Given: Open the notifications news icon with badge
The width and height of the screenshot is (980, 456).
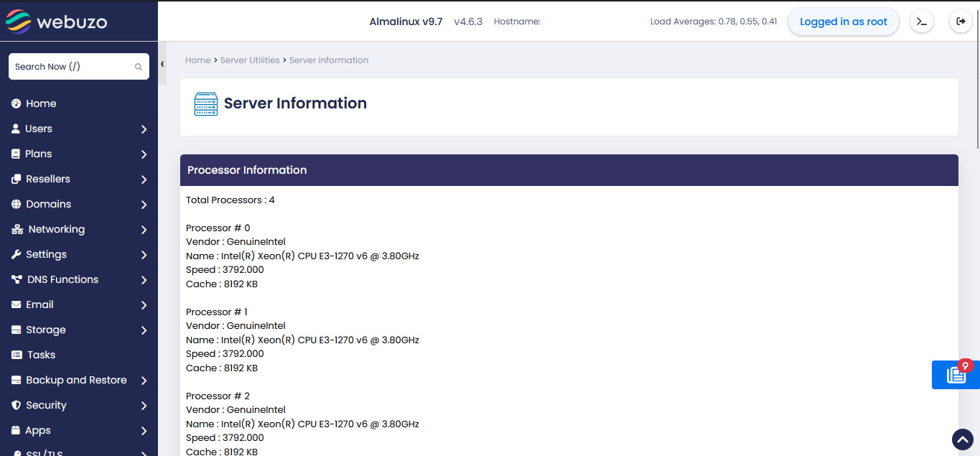Looking at the screenshot, I should point(956,375).
